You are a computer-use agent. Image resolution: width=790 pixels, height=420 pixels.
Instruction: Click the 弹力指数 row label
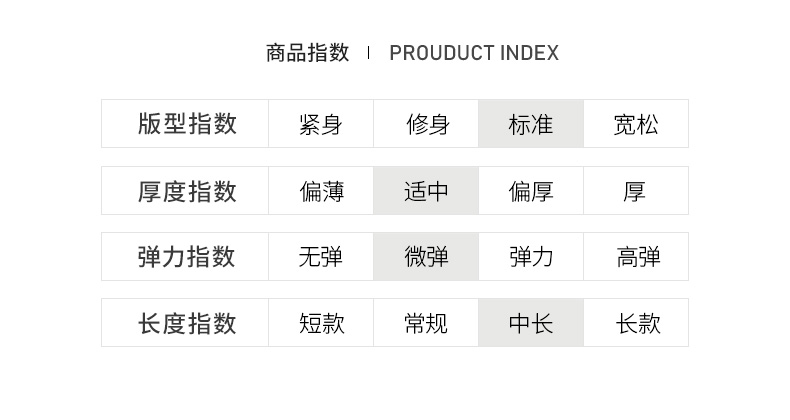coord(187,257)
